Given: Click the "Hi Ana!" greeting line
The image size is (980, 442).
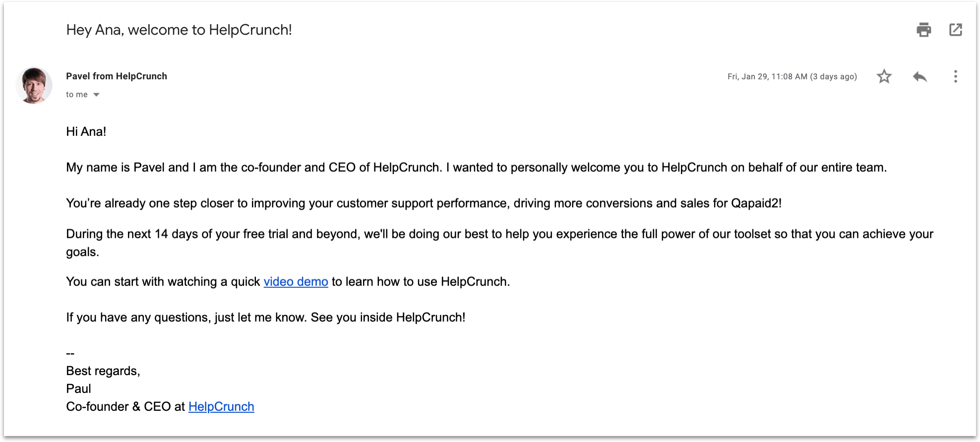Looking at the screenshot, I should click(86, 131).
